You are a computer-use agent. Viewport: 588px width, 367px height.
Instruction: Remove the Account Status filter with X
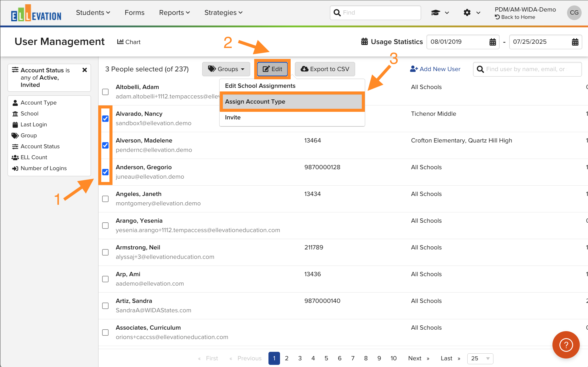[x=85, y=70]
